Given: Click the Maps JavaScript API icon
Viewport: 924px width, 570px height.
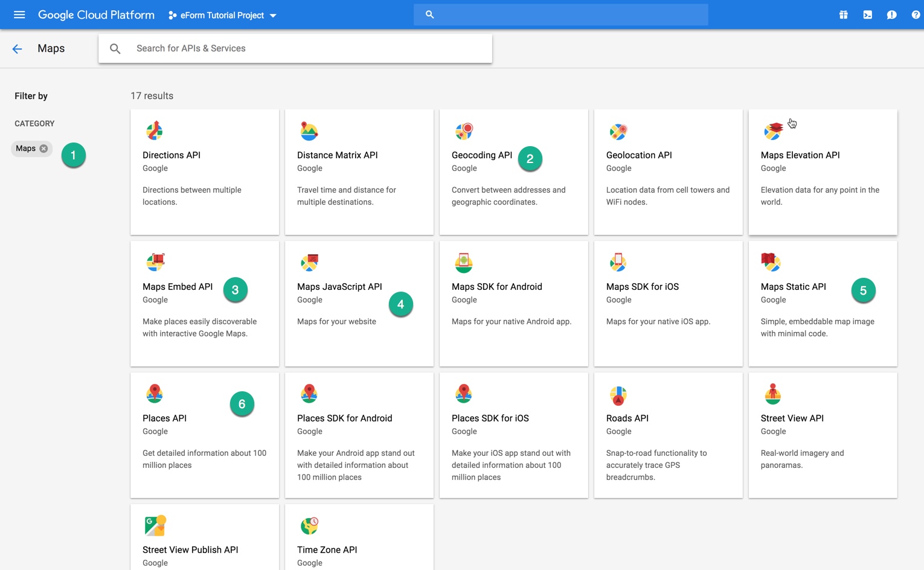Looking at the screenshot, I should [309, 262].
